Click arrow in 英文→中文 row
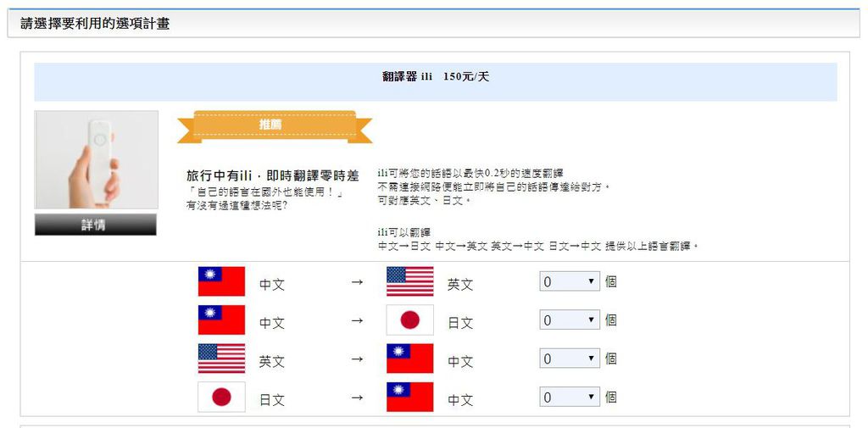Image resolution: width=868 pixels, height=428 pixels. [x=357, y=359]
